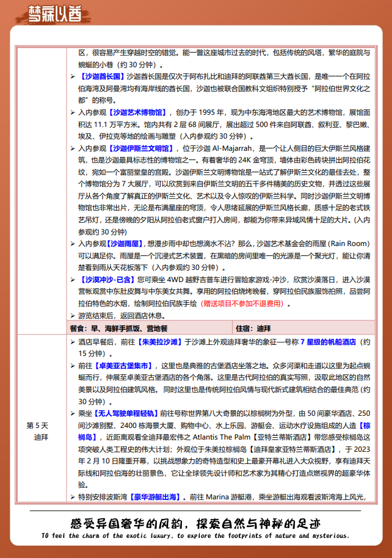This screenshot has height=558, width=392.
Task: Click the blue 【沙迦酋长国】 heading
Action: coord(102,76)
